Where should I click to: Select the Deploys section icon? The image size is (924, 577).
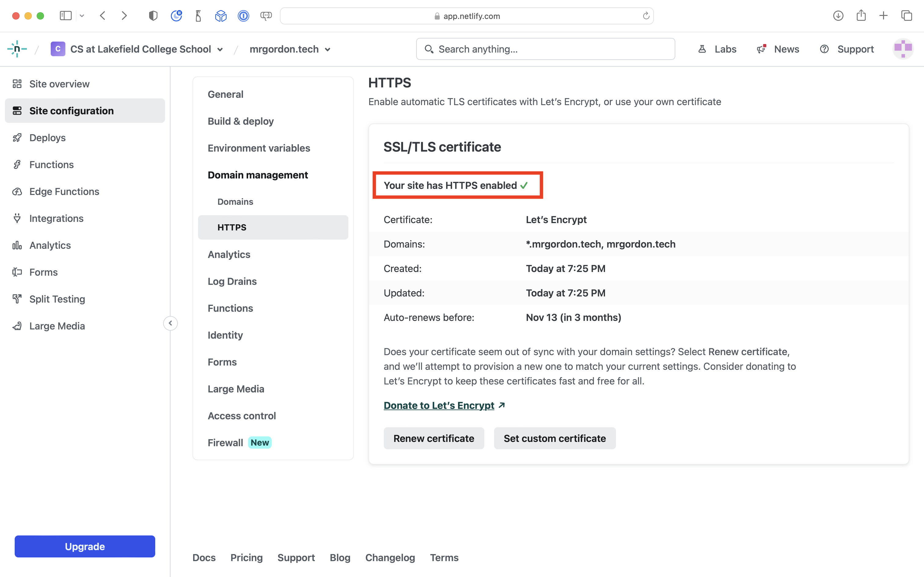(18, 137)
